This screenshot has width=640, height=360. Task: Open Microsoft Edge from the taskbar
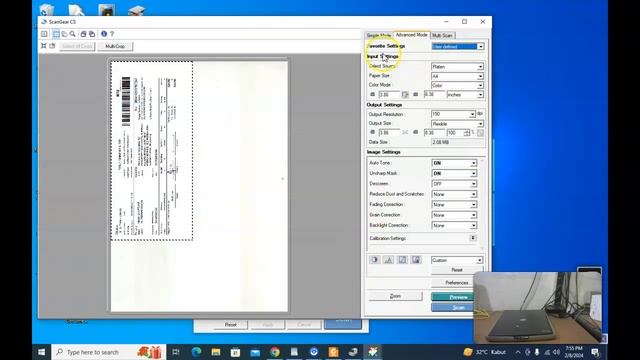click(196, 352)
